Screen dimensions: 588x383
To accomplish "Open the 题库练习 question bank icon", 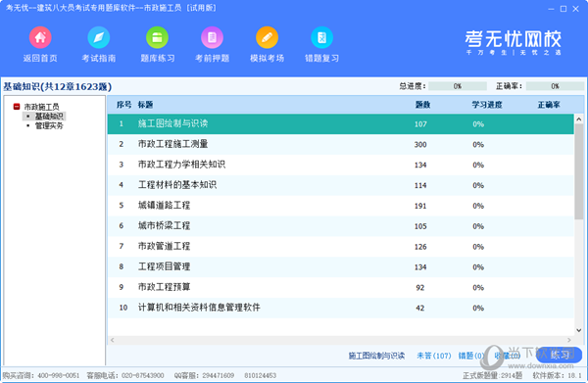I will [x=157, y=38].
